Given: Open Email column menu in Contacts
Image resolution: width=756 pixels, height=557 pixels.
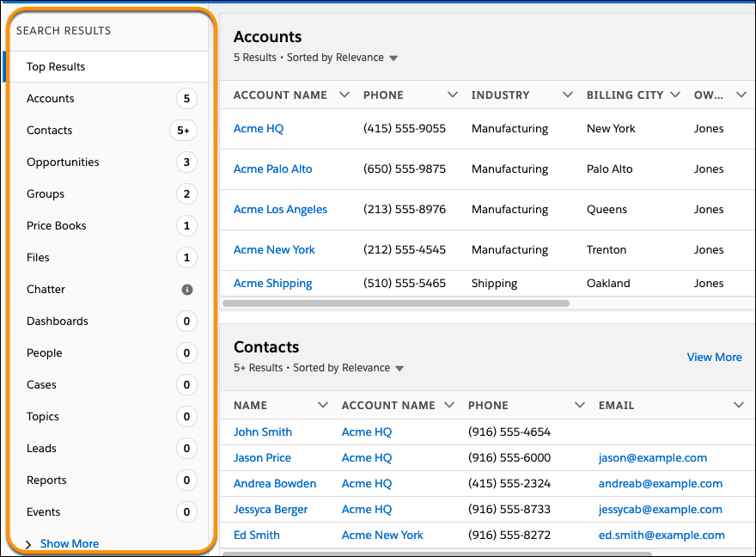Looking at the screenshot, I should [739, 405].
